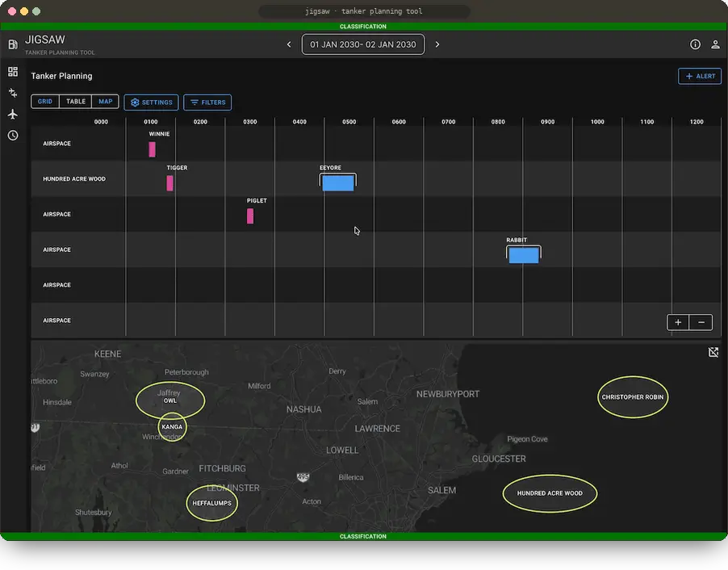Open the FILTERS button

tap(207, 103)
